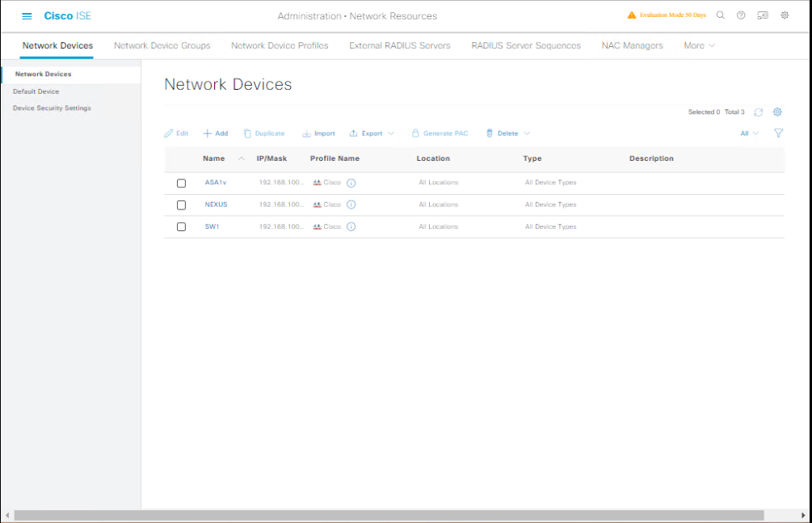This screenshot has width=812, height=523.
Task: Click the Delete trash icon
Action: pyautogui.click(x=490, y=133)
